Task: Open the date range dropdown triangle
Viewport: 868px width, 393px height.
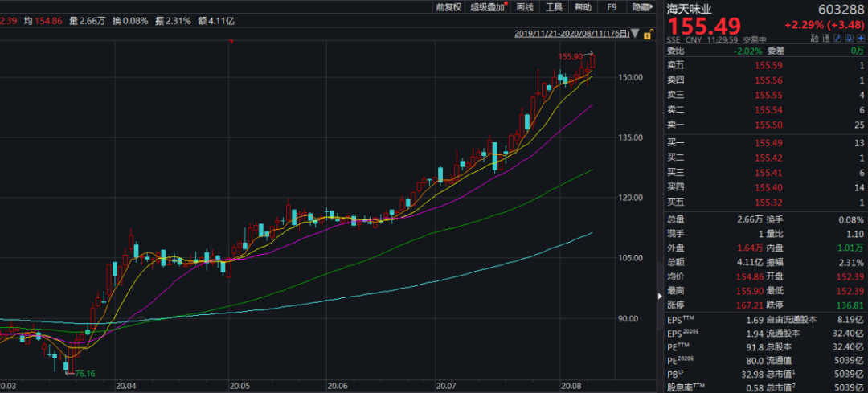Action: pos(636,34)
